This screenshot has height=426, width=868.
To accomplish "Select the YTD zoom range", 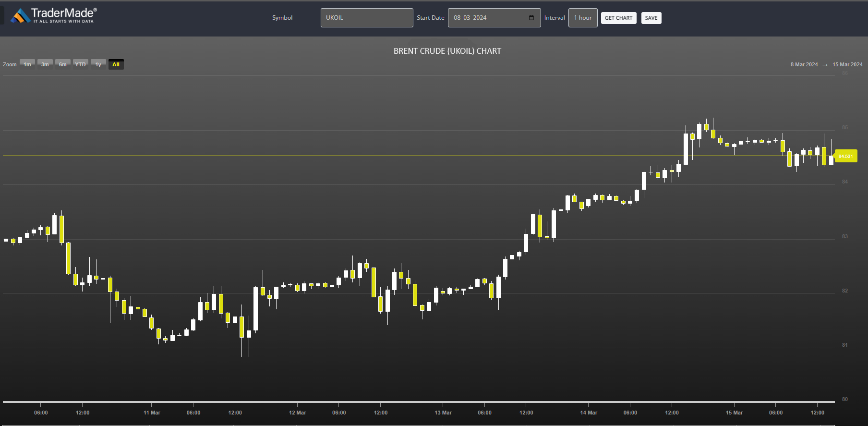I will tap(81, 64).
